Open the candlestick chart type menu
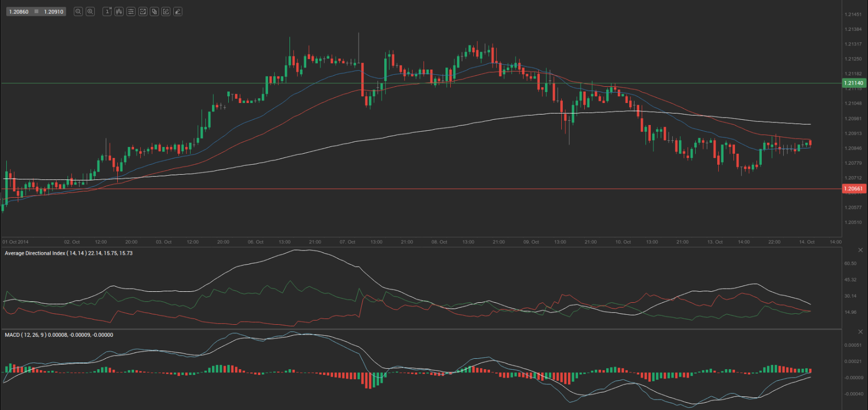 coord(119,12)
